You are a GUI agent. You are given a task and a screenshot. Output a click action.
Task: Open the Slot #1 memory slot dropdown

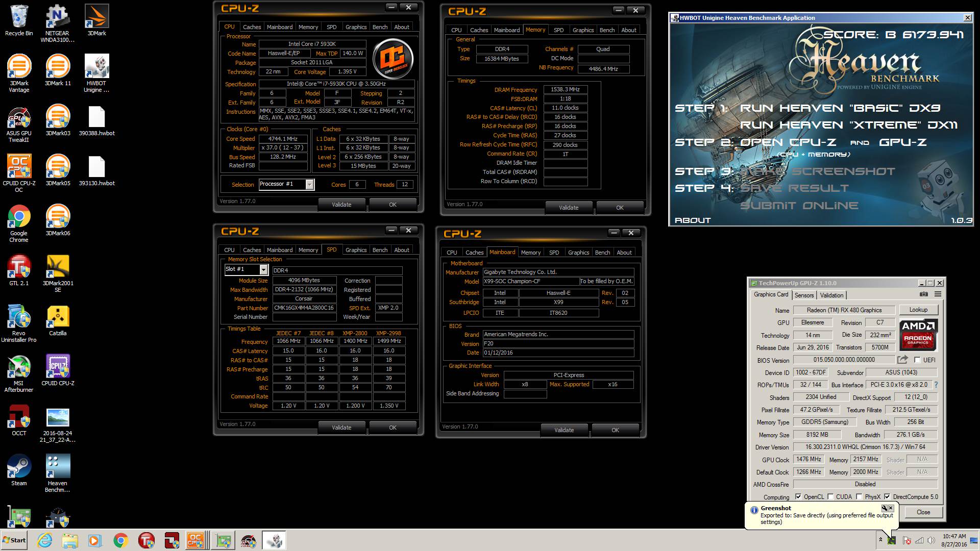[263, 269]
